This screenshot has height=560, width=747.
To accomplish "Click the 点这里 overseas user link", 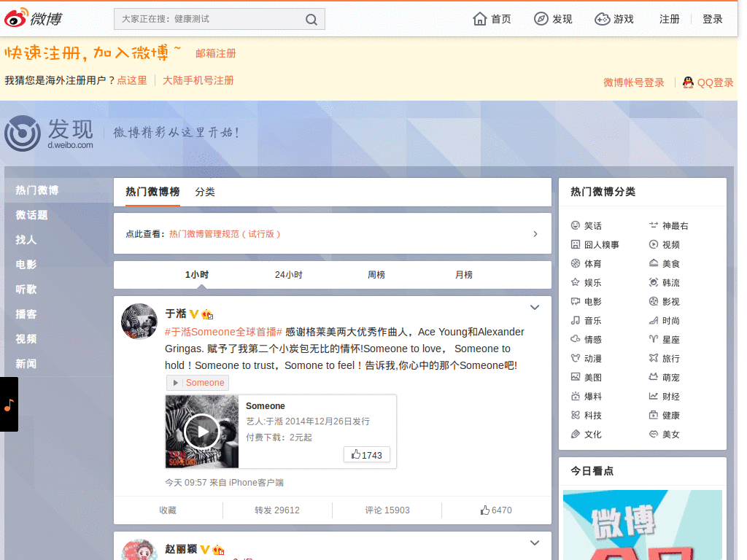I will [x=132, y=80].
